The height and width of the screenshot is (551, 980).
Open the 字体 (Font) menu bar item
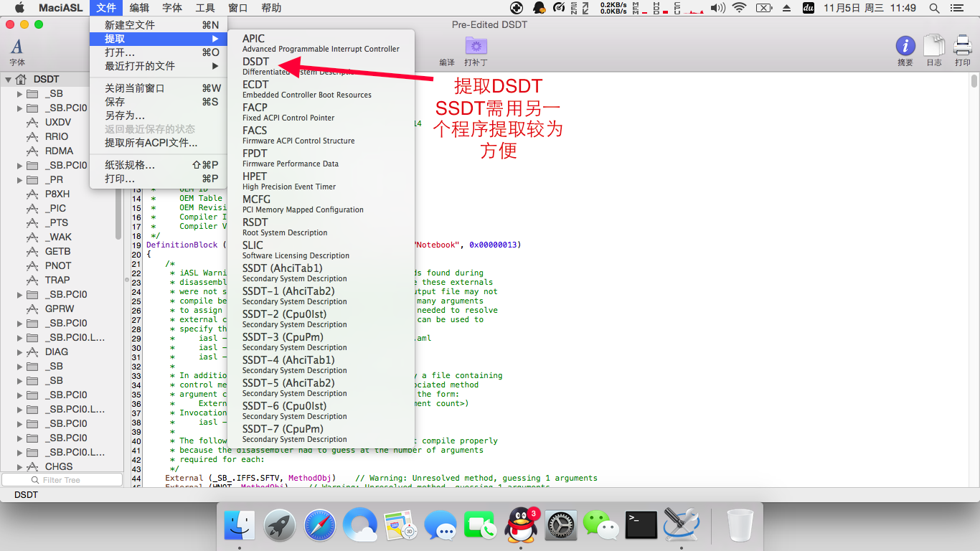[x=172, y=8]
